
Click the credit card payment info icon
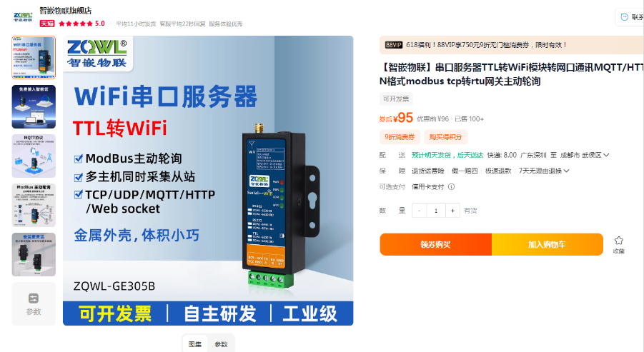click(452, 186)
